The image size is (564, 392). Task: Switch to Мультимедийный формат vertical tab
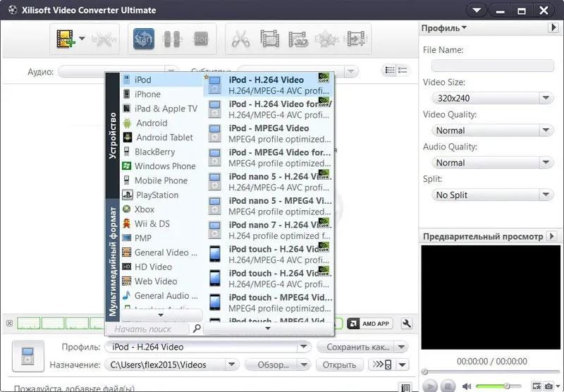click(x=113, y=259)
